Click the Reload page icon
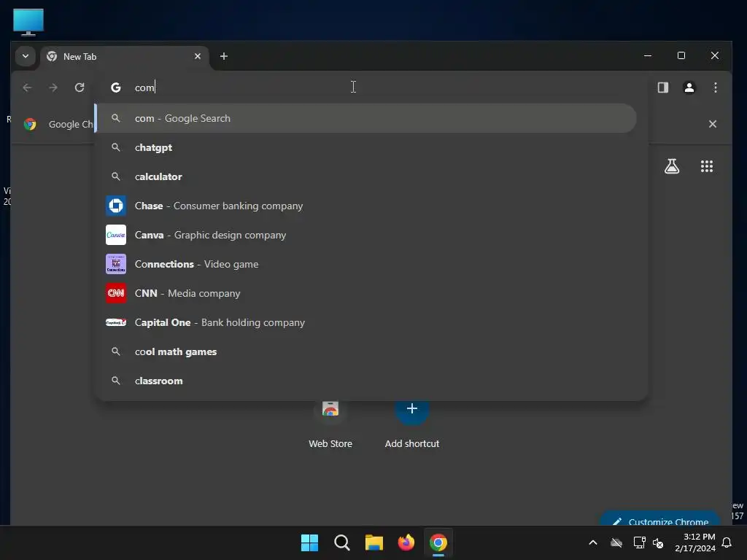747x560 pixels. click(80, 87)
